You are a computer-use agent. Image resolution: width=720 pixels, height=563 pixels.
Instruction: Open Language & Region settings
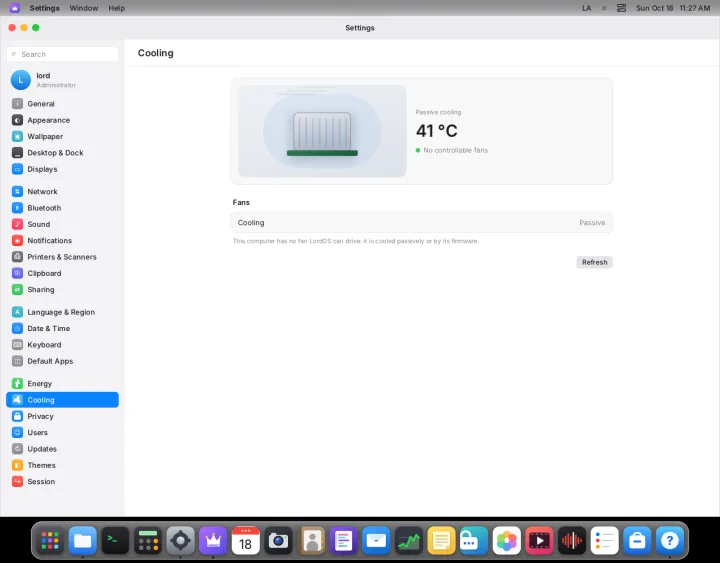point(62,312)
